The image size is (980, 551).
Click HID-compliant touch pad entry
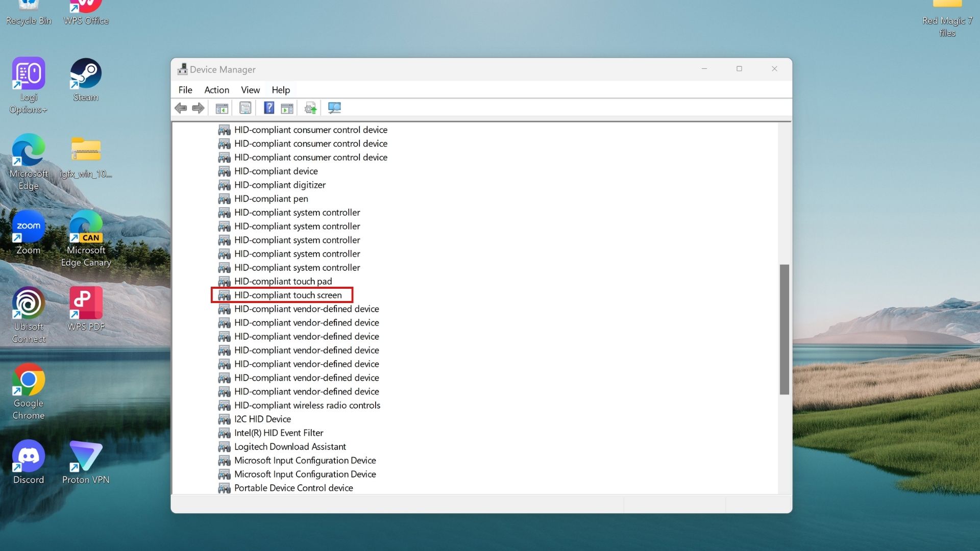tap(283, 281)
